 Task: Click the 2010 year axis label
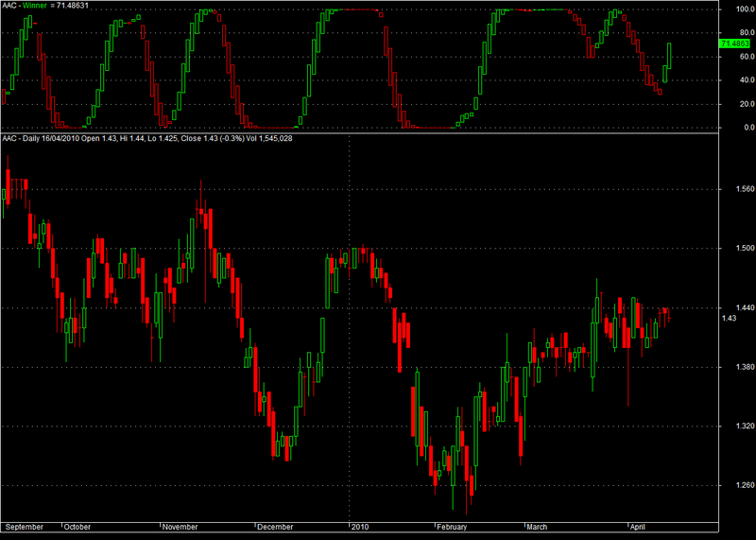[x=360, y=527]
